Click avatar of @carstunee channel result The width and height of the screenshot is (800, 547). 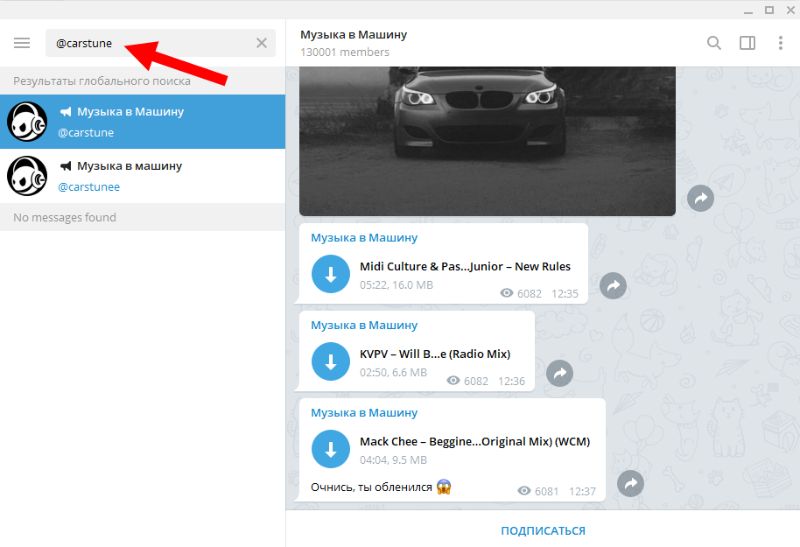tap(27, 176)
